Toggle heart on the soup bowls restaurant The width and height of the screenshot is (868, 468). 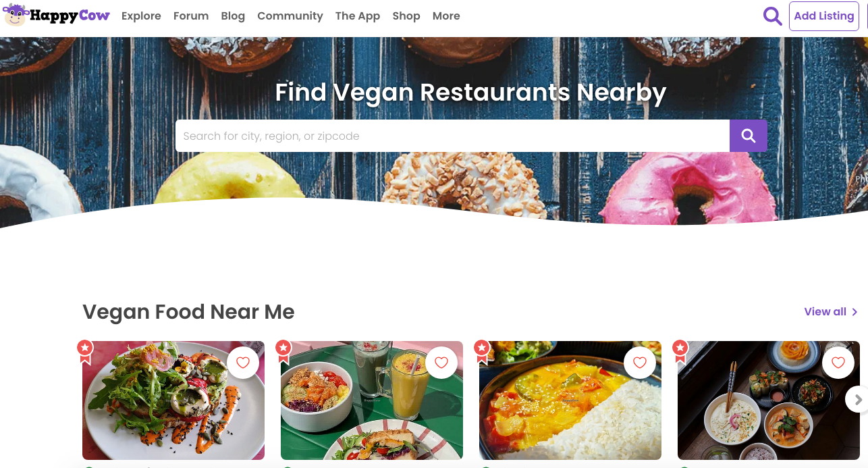838,363
